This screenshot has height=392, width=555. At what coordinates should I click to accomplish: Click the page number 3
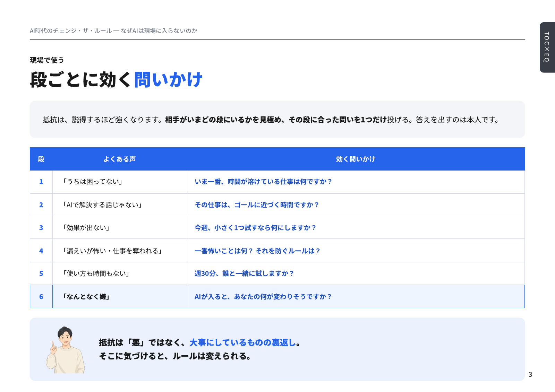(530, 374)
